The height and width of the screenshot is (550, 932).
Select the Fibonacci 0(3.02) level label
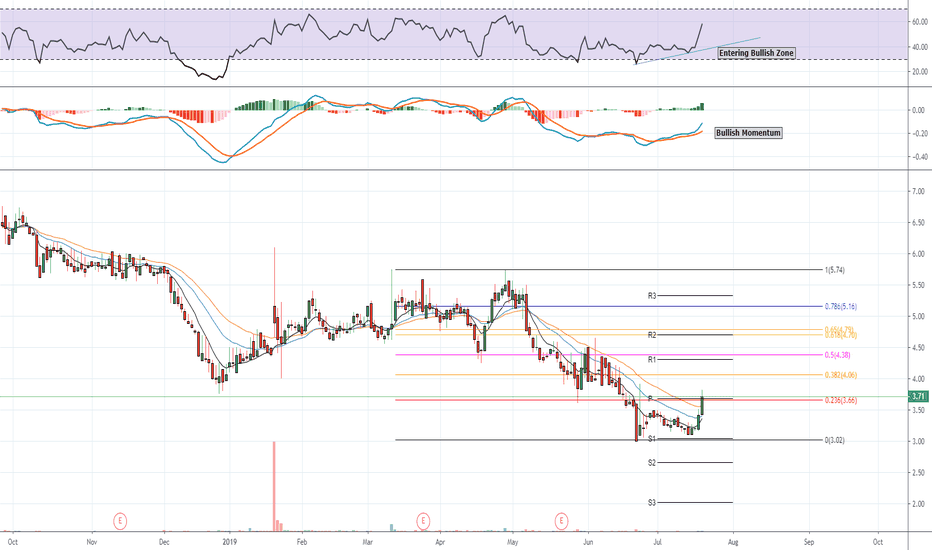pos(835,440)
